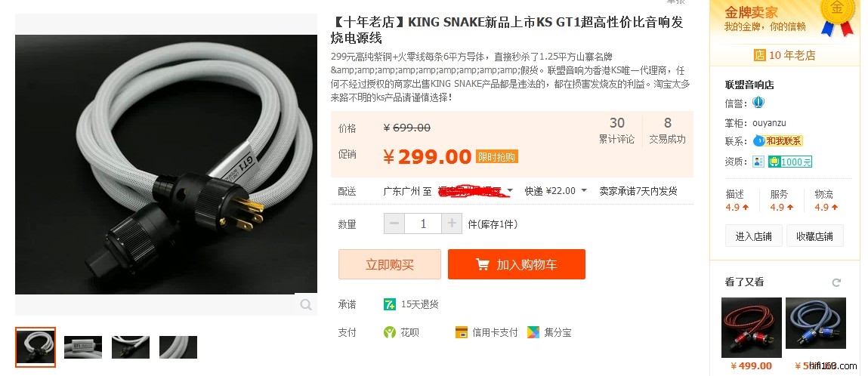Viewport: 868px width, 376px height.
Task: Click the quantity input field
Action: (x=423, y=224)
